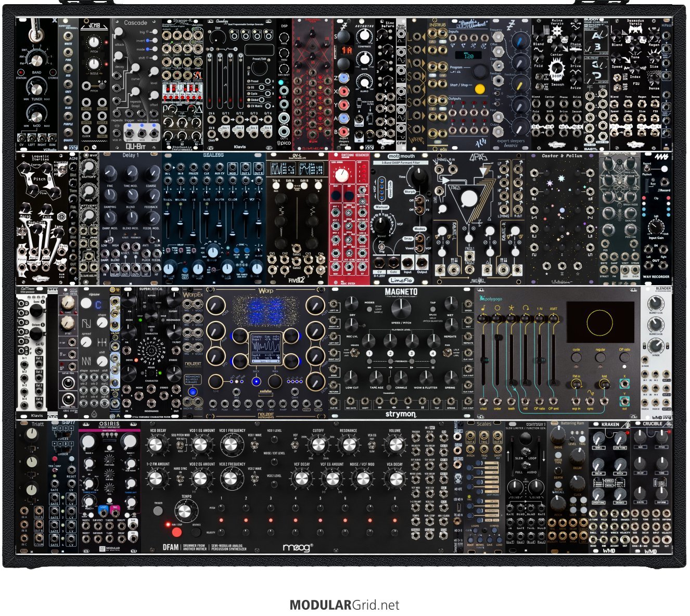Click the Magneto Crinkle knob
Viewport: 690px width, 616px height.
coord(401,377)
